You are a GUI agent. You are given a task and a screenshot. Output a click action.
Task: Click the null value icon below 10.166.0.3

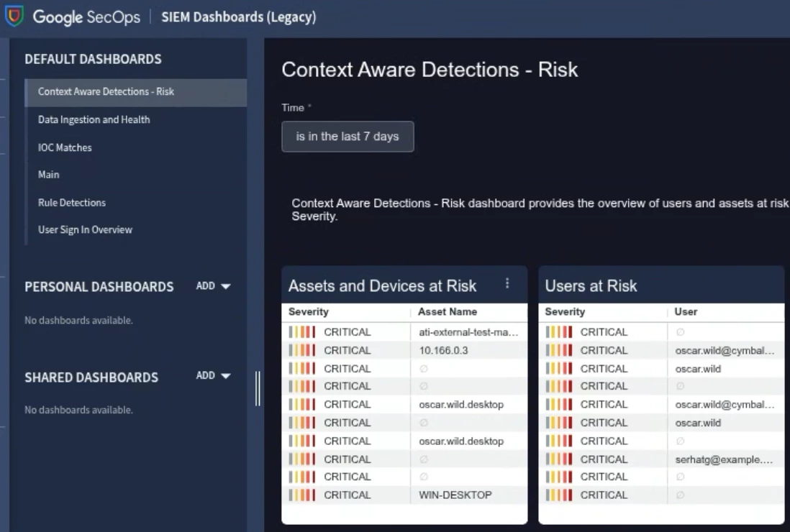pos(424,369)
